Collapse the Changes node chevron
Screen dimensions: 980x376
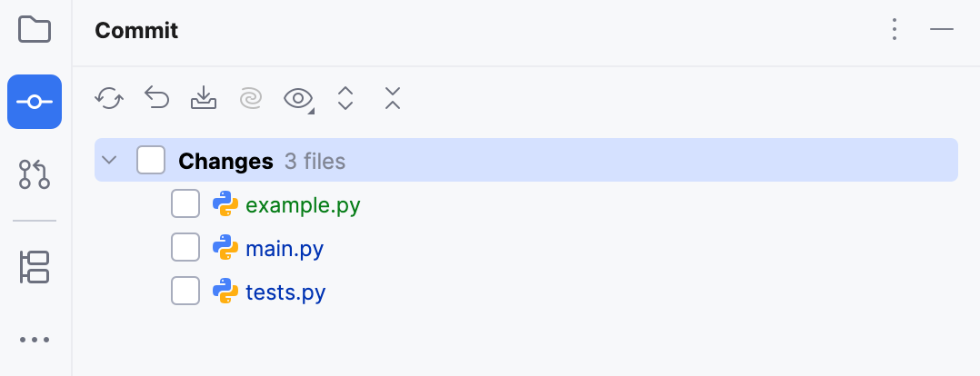coord(110,161)
